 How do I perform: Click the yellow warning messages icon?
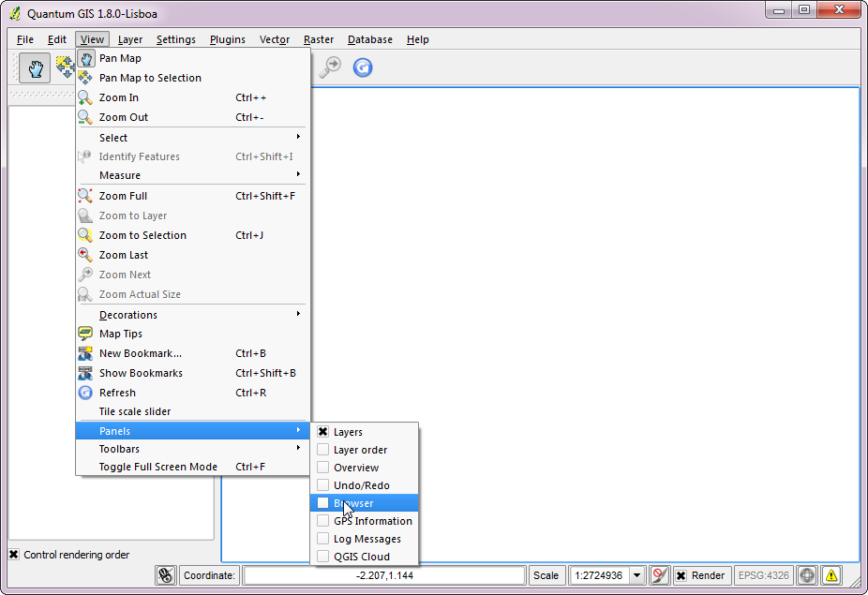[831, 575]
